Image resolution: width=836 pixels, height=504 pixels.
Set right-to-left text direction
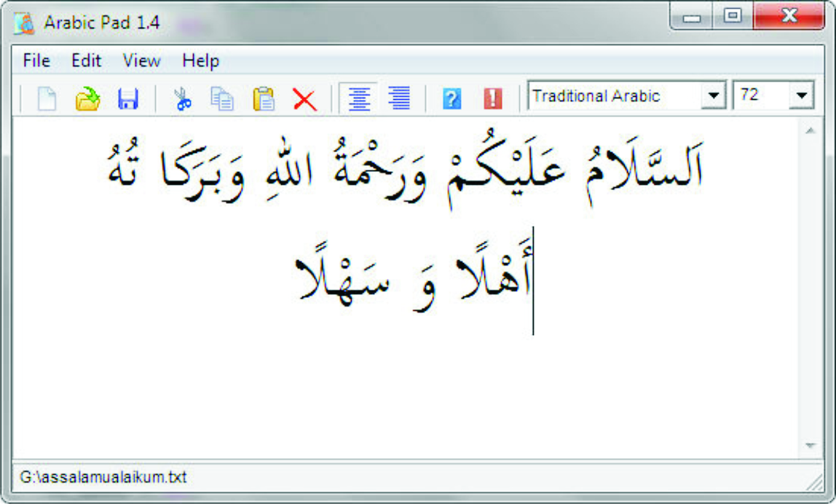pos(400,98)
